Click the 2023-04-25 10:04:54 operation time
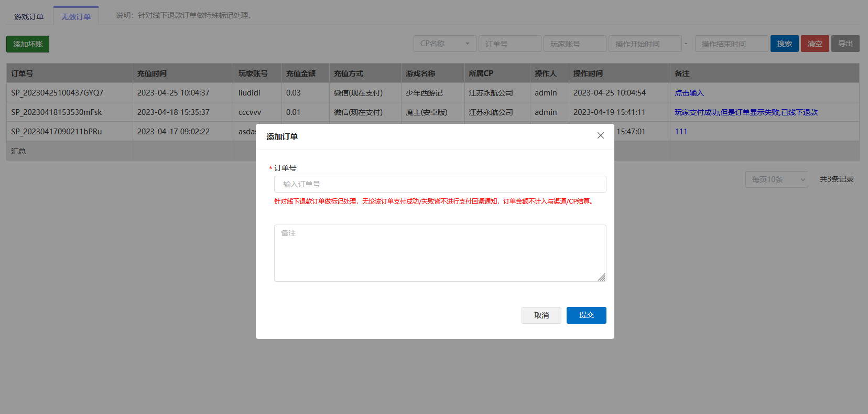The image size is (868, 414). coord(610,93)
